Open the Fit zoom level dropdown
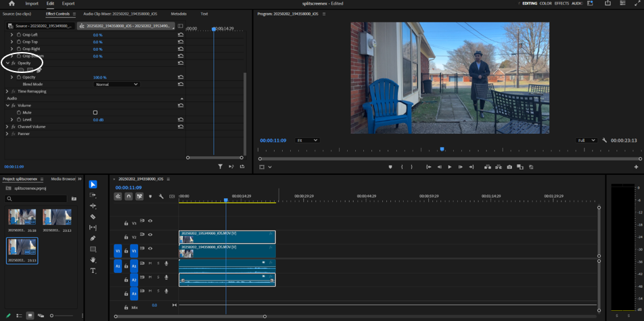644x321 pixels. [x=306, y=141]
